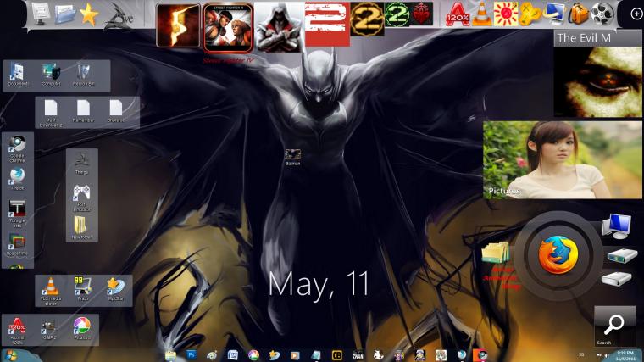
Task: Click the red sun icon in top dock
Action: coord(506,14)
